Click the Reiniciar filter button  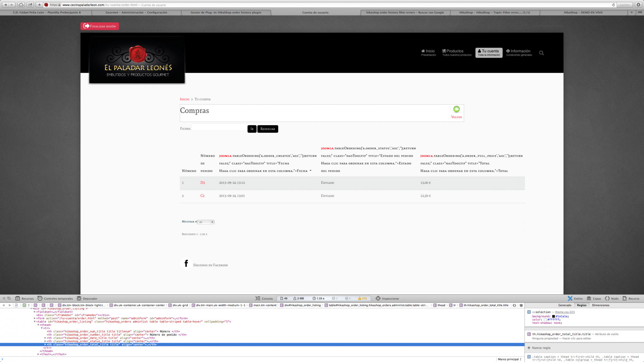[268, 129]
